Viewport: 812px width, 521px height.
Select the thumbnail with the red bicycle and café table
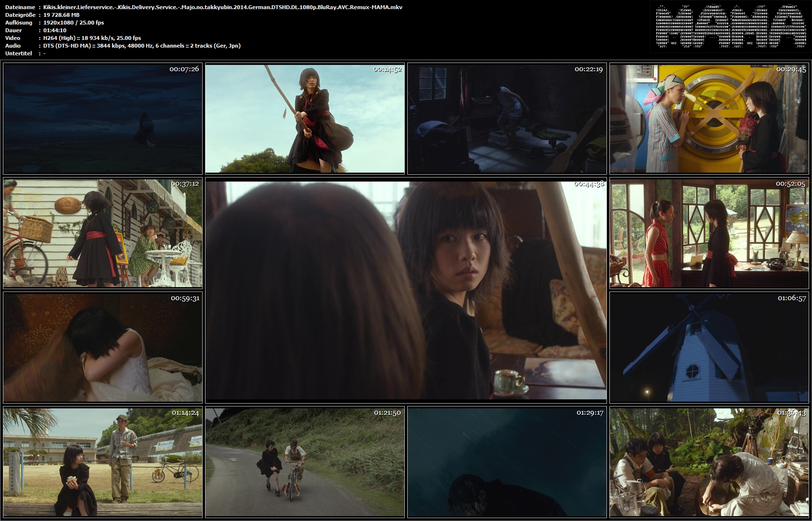[103, 233]
